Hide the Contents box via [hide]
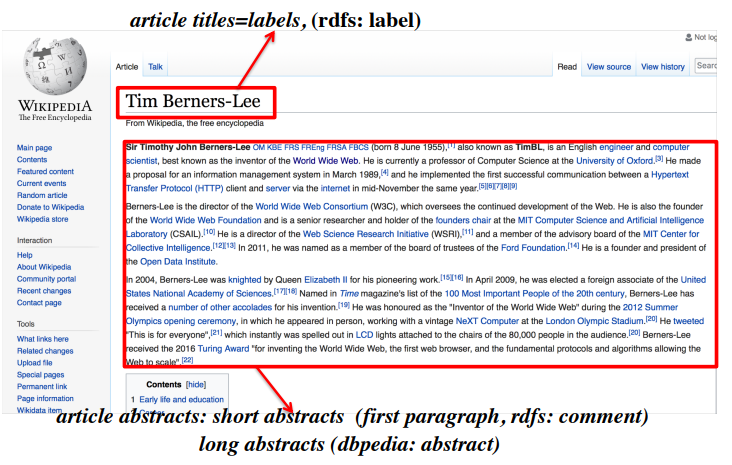The height and width of the screenshot is (465, 732). tap(196, 385)
